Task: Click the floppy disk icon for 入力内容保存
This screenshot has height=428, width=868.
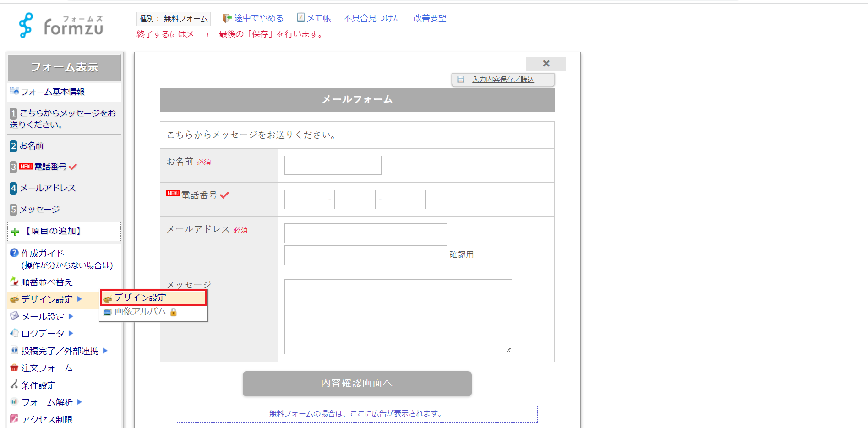Action: click(461, 80)
